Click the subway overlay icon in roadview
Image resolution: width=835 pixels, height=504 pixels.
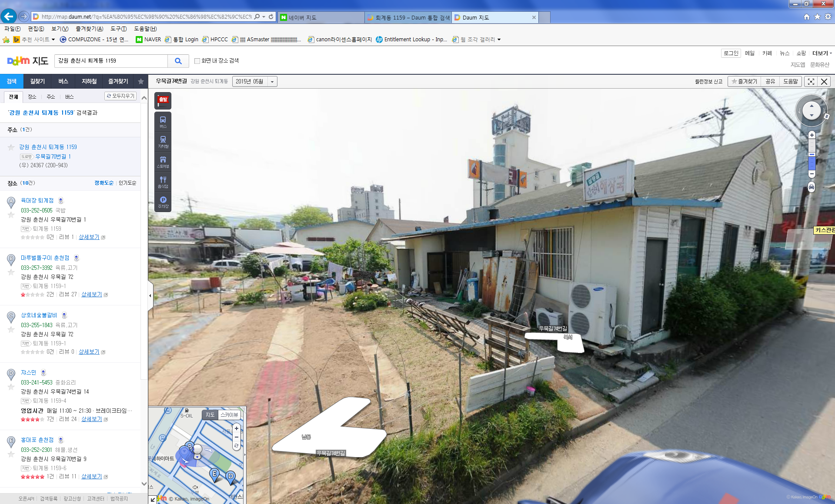(x=163, y=142)
